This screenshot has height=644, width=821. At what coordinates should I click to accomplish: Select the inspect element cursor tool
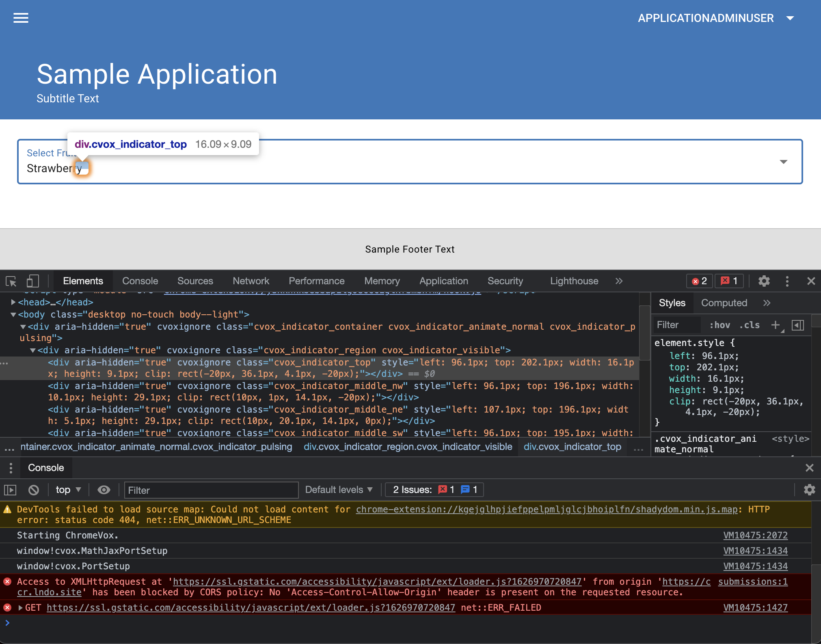tap(11, 281)
